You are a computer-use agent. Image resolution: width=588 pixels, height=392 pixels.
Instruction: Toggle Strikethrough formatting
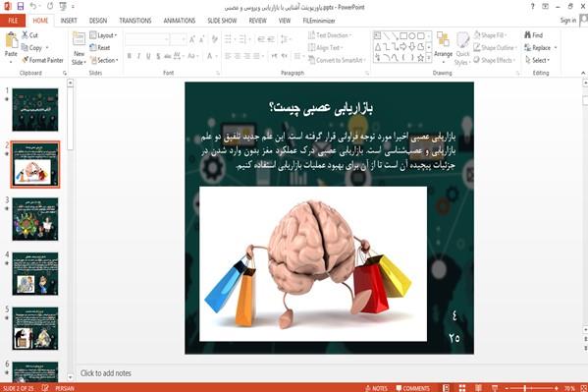point(168,56)
